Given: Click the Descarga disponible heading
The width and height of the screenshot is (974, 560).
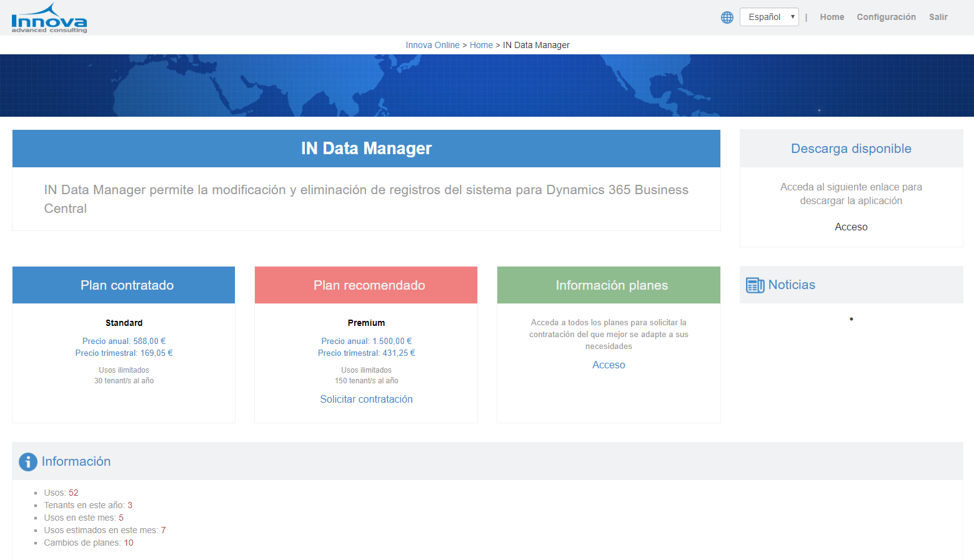Looking at the screenshot, I should [851, 149].
